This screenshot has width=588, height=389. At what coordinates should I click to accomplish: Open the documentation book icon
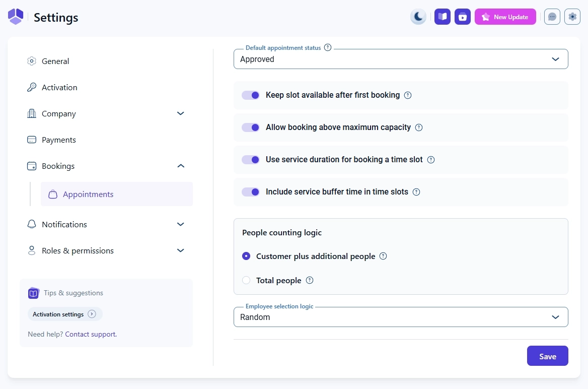coord(442,16)
